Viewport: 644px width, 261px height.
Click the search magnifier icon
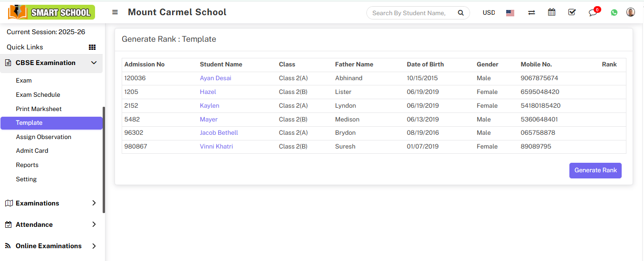(461, 13)
